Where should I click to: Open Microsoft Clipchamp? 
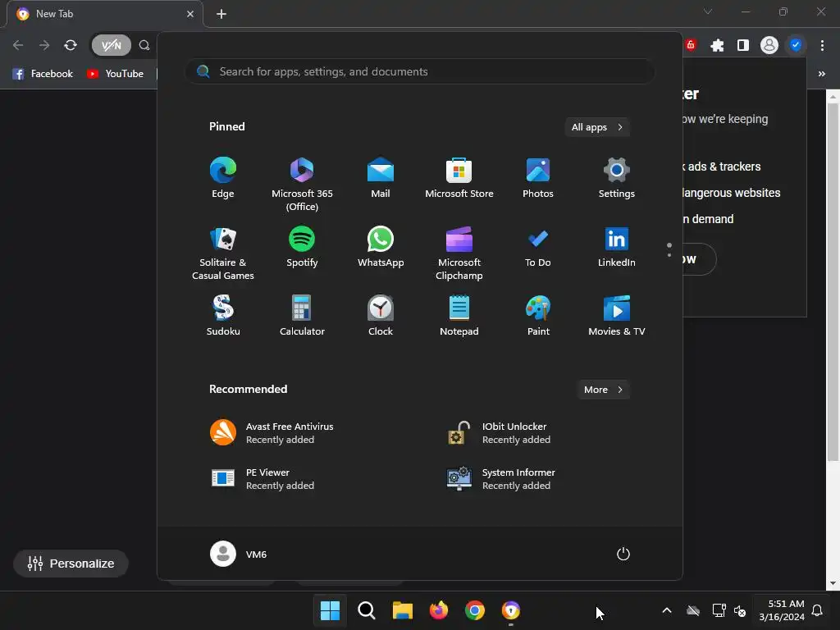(x=459, y=253)
